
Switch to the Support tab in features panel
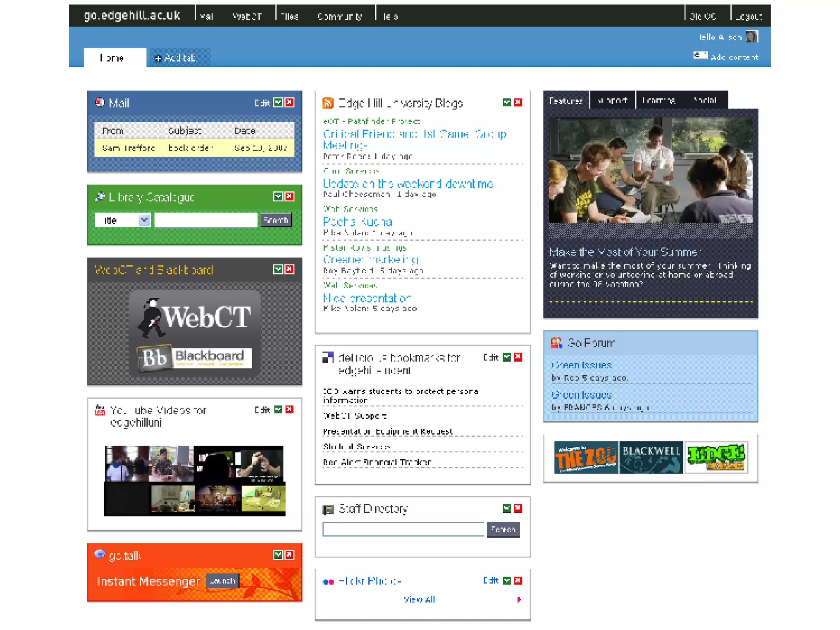pyautogui.click(x=612, y=100)
